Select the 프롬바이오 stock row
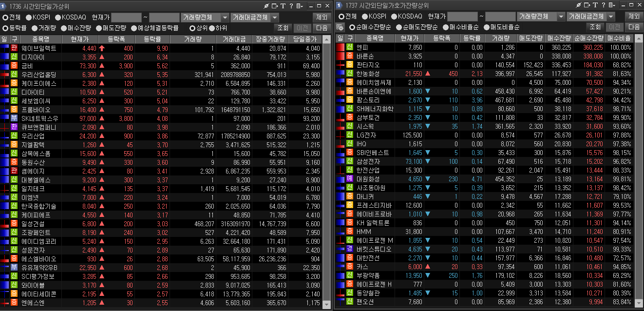 tap(161, 110)
